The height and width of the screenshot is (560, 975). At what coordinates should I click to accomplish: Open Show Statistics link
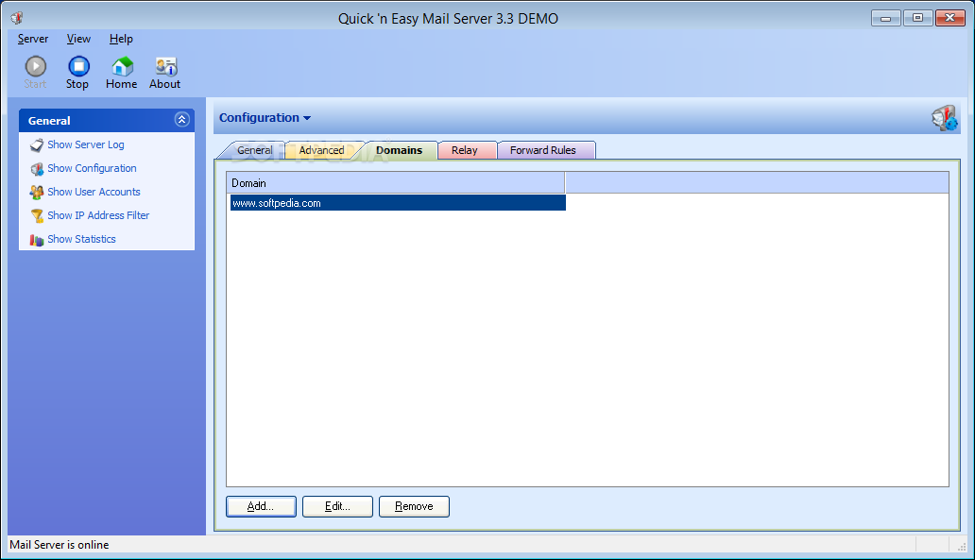[81, 239]
